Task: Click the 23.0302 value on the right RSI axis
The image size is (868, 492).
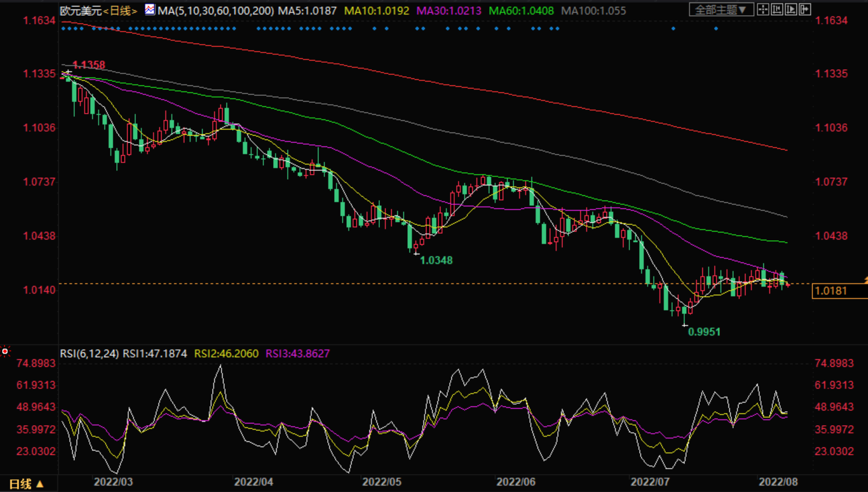Action: click(834, 451)
